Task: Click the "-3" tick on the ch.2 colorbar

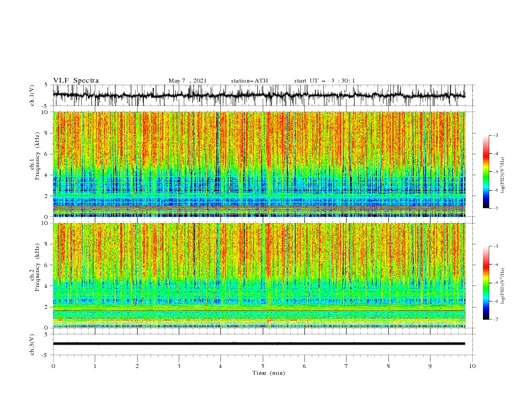Action: coord(496,246)
